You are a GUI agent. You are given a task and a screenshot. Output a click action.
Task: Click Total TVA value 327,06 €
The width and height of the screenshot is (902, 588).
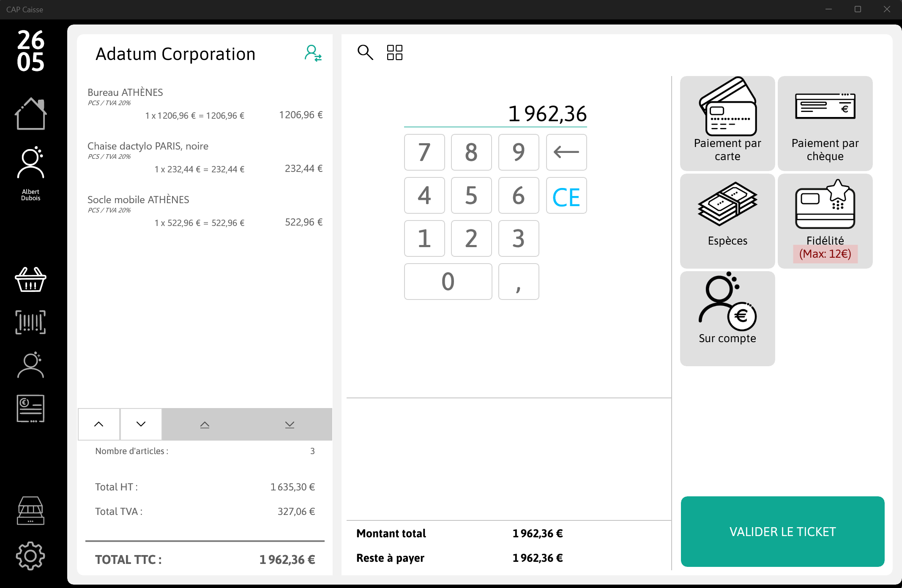pyautogui.click(x=296, y=512)
